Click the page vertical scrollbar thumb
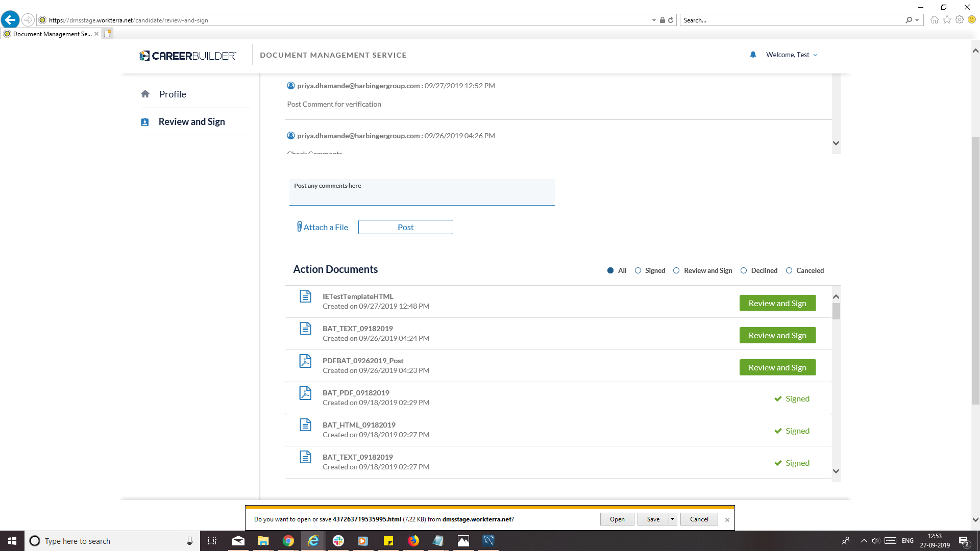Viewport: 980px width, 551px height. tap(975, 270)
